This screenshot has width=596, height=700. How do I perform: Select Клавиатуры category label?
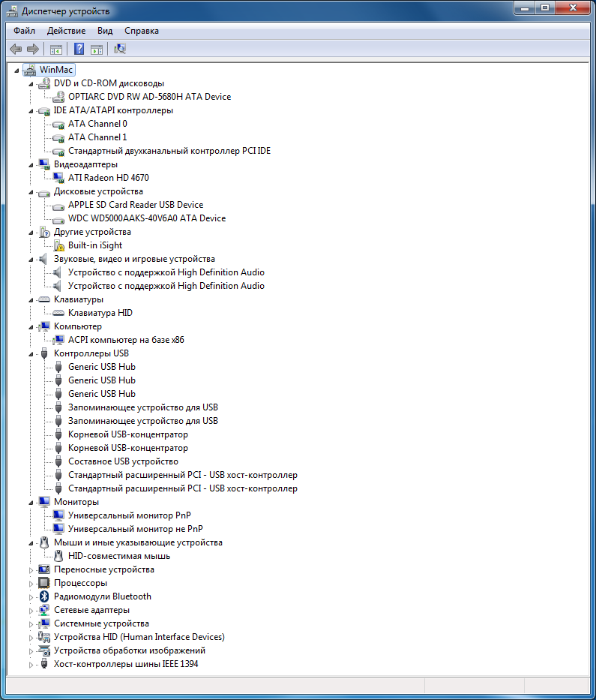[79, 299]
